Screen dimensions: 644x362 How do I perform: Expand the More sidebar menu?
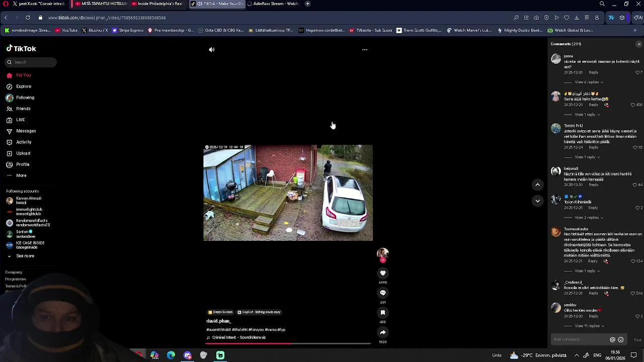pos(16,175)
